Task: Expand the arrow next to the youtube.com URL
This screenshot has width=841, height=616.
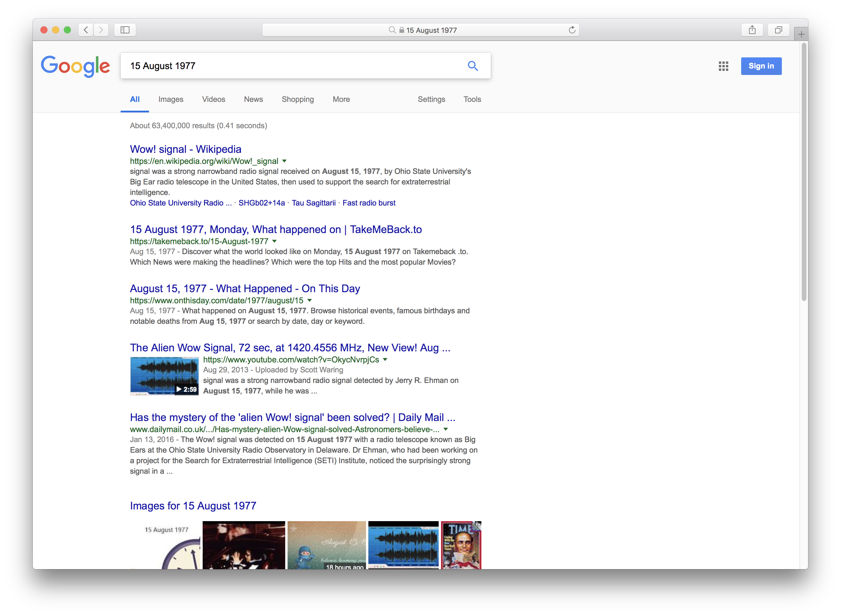Action: point(385,360)
